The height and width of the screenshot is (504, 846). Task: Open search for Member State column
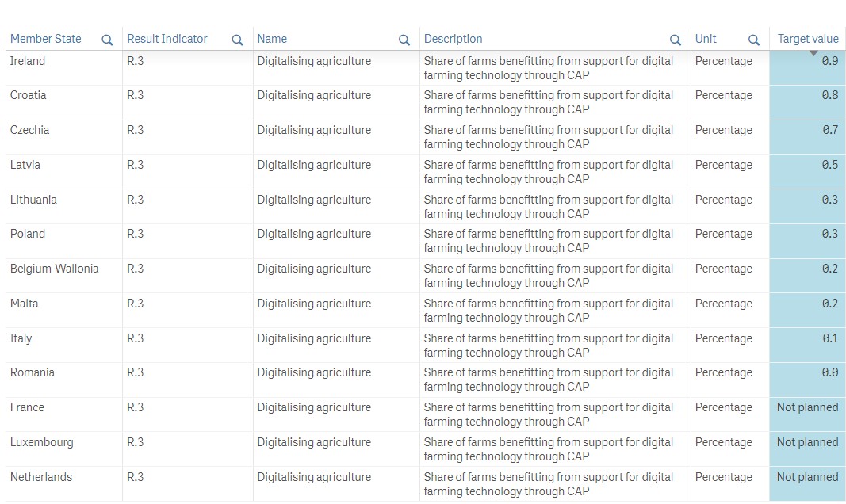107,40
